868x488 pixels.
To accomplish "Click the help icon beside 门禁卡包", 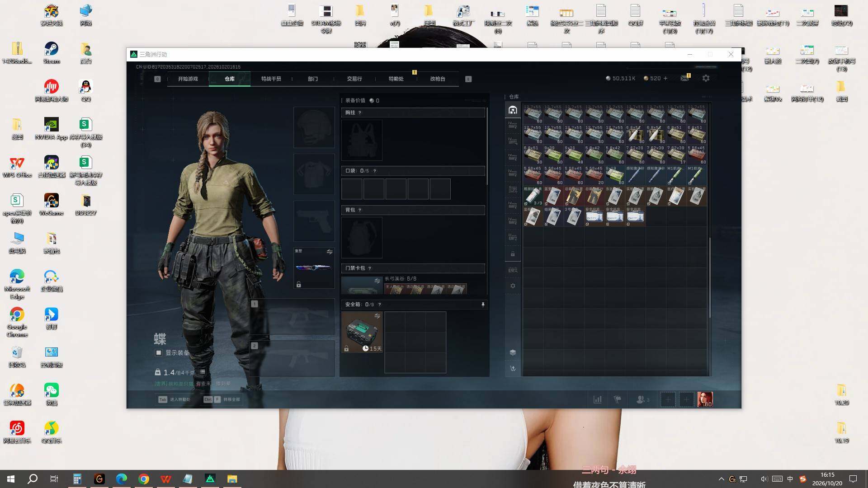I will pyautogui.click(x=370, y=268).
